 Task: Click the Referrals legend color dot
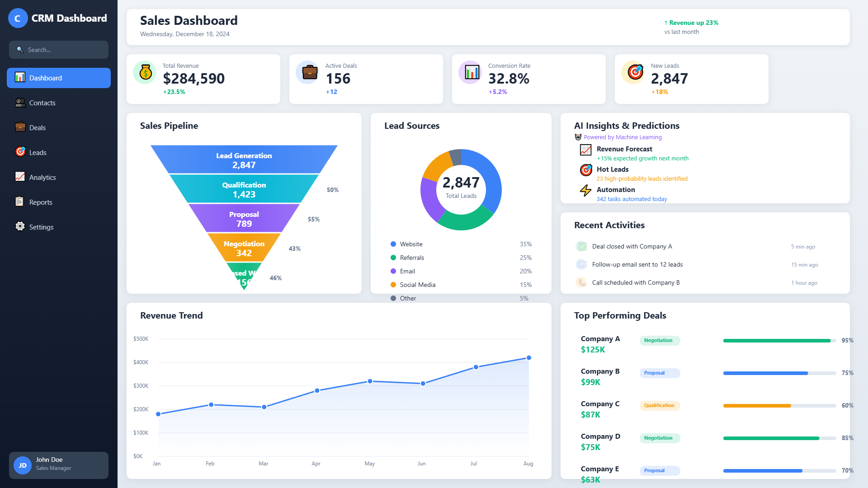(393, 258)
